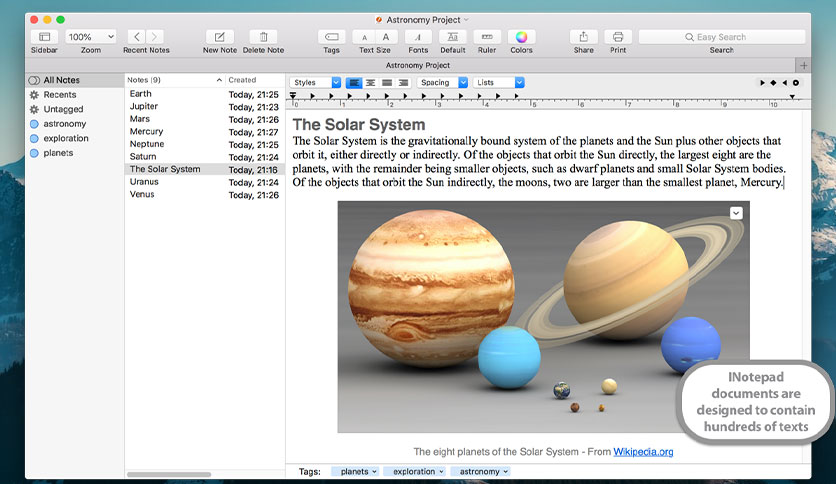Viewport: 836px width, 484px height.
Task: Click the ruler's right margin marker
Action: pyautogui.click(x=792, y=96)
